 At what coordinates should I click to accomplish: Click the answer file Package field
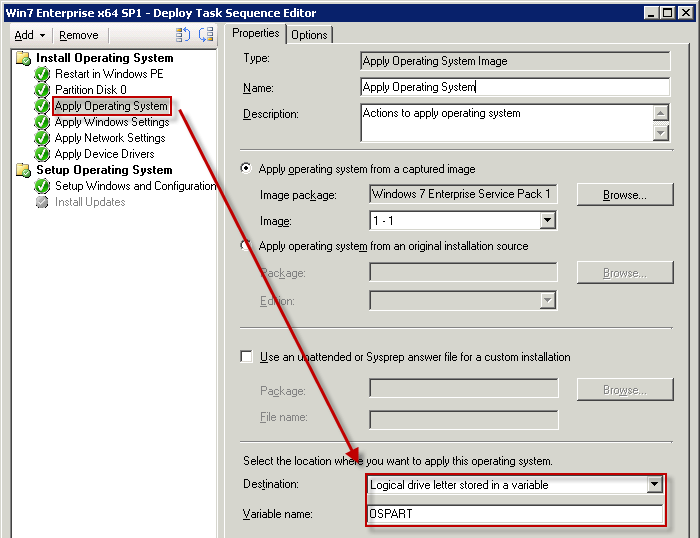pyautogui.click(x=464, y=388)
